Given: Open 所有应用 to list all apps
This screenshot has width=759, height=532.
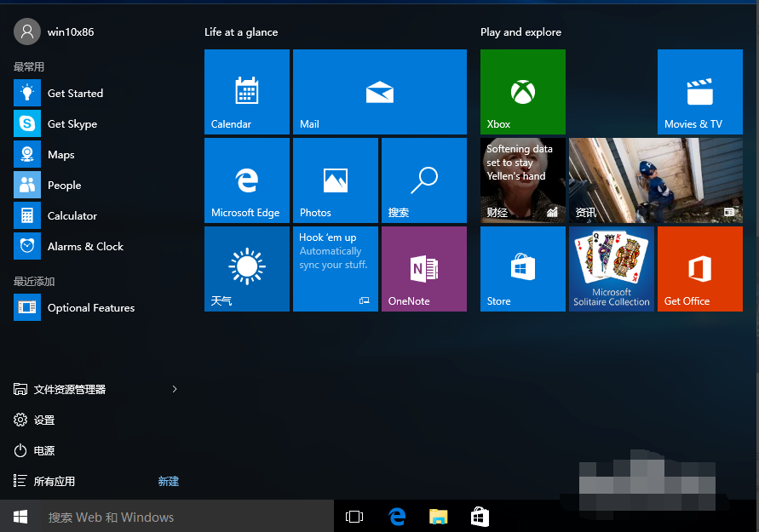Looking at the screenshot, I should [61, 481].
